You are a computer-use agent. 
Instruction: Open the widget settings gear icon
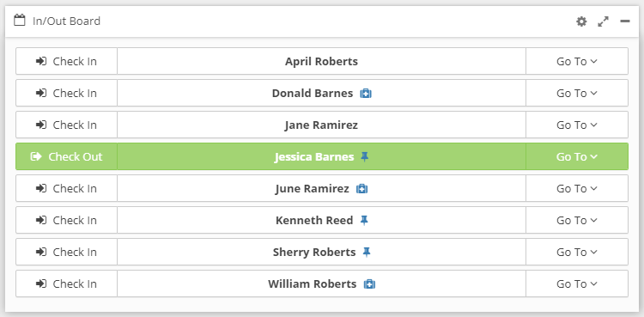(x=581, y=21)
